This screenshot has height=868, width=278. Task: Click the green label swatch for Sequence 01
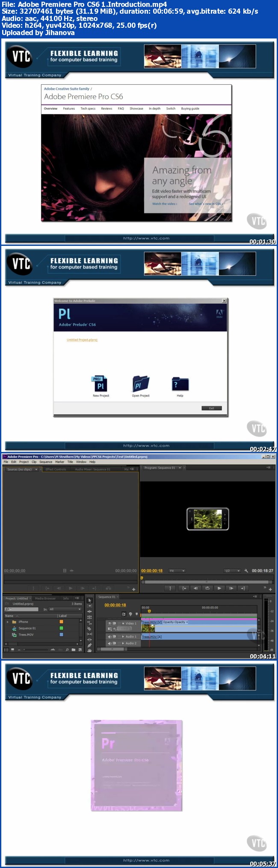(x=61, y=628)
